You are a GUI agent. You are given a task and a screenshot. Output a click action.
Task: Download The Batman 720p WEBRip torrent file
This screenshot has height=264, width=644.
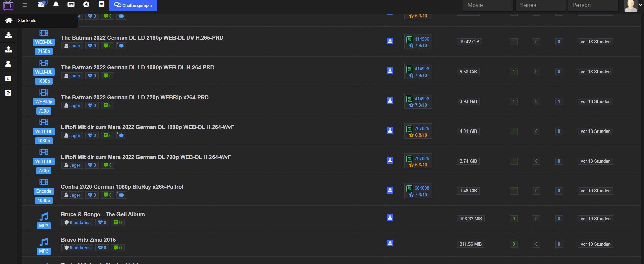390,101
